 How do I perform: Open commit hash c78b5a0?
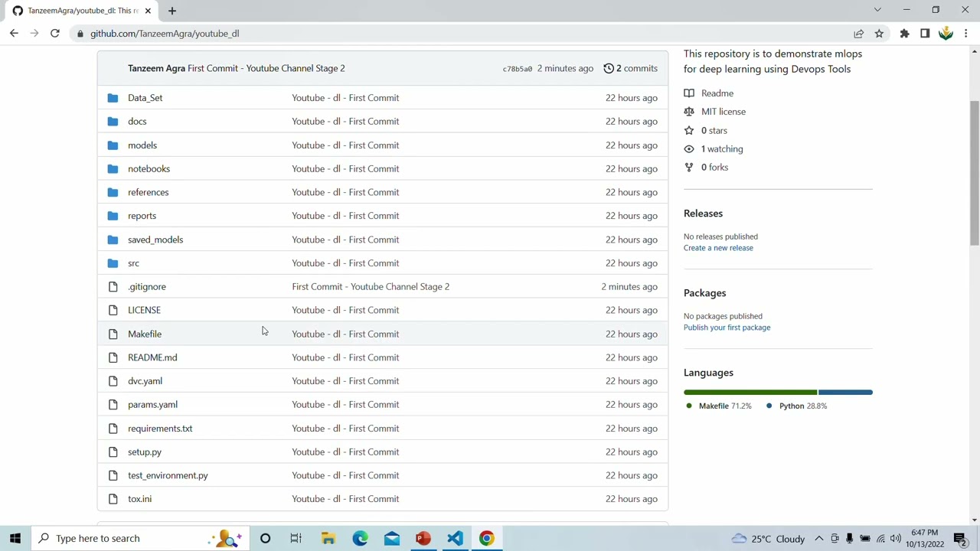coord(517,69)
